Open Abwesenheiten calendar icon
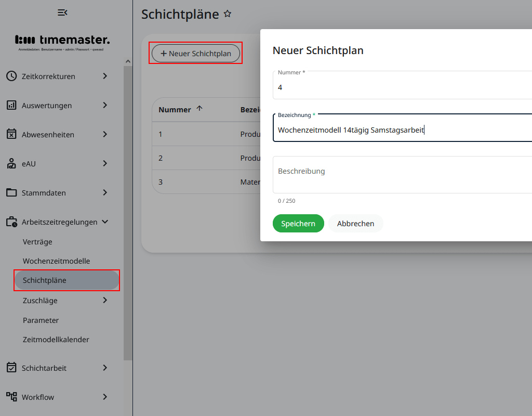This screenshot has height=416, width=532. [x=11, y=134]
